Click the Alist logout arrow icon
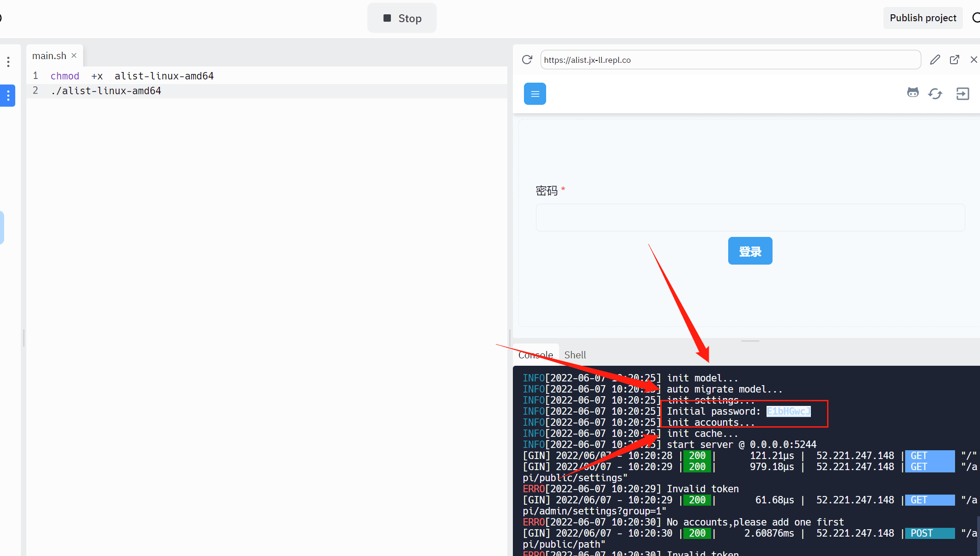 962,94
